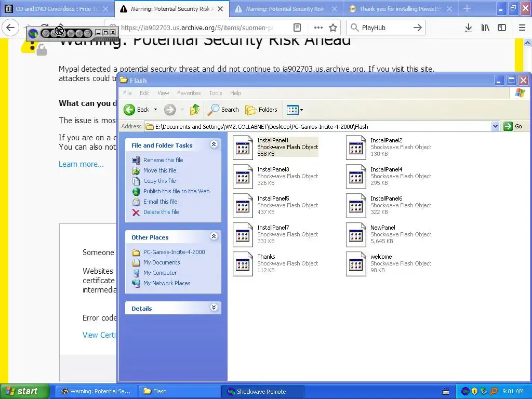The height and width of the screenshot is (399, 532).
Task: Open the Edit menu in Explorer
Action: click(144, 93)
